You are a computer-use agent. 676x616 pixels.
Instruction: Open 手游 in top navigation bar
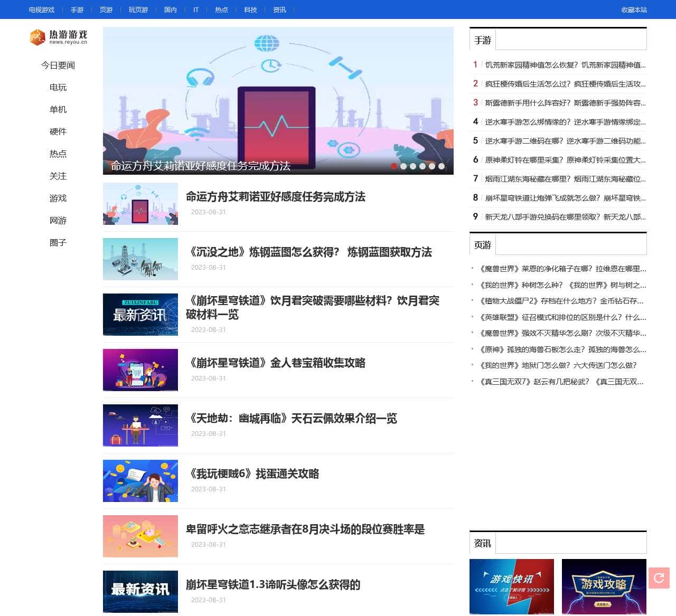pyautogui.click(x=77, y=10)
